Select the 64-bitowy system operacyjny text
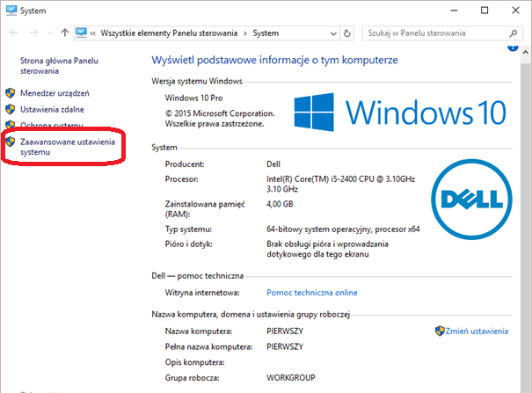This screenshot has height=393, width=532. pos(343,229)
